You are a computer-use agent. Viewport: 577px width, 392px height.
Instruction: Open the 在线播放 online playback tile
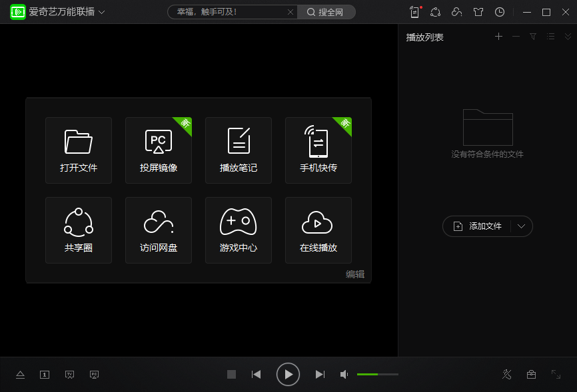point(318,230)
